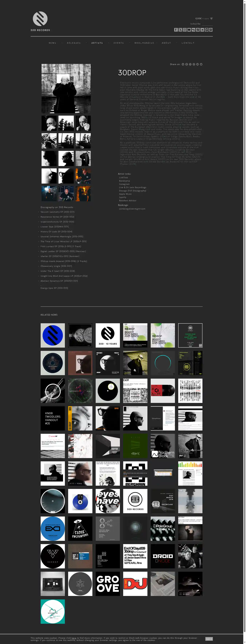
Task: Click the Subscribe email input field
Action: pos(207,24)
